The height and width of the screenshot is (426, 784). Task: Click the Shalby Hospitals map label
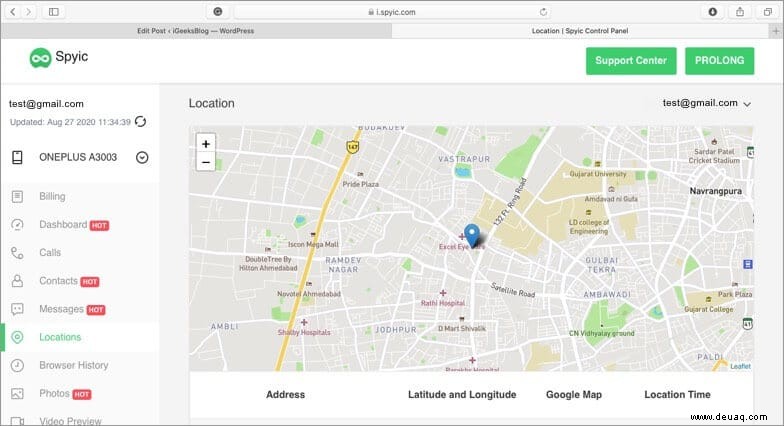tap(304, 332)
